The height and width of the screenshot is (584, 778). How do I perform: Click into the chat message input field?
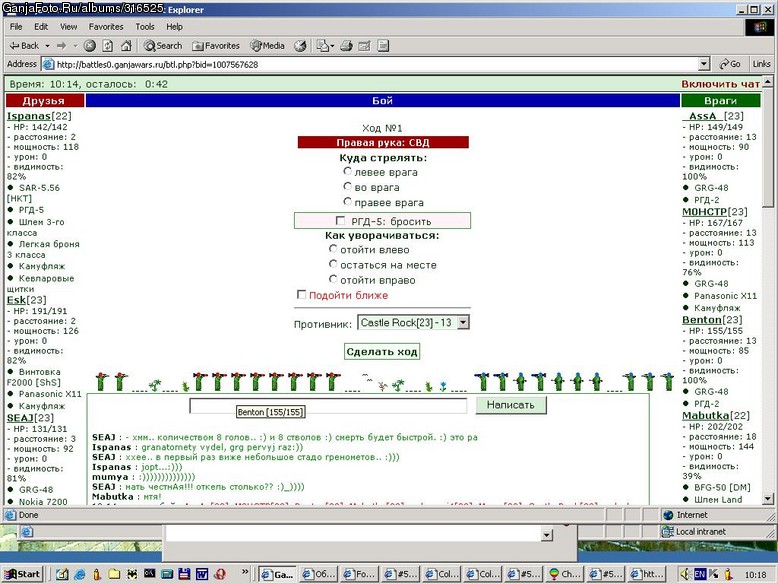click(328, 405)
